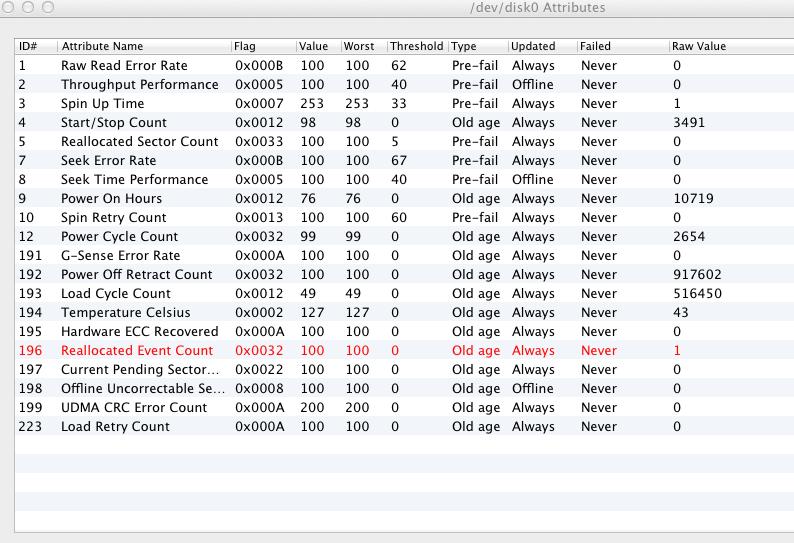
Task: Click UDMA CRC Error Count attribute
Action: coord(134,407)
